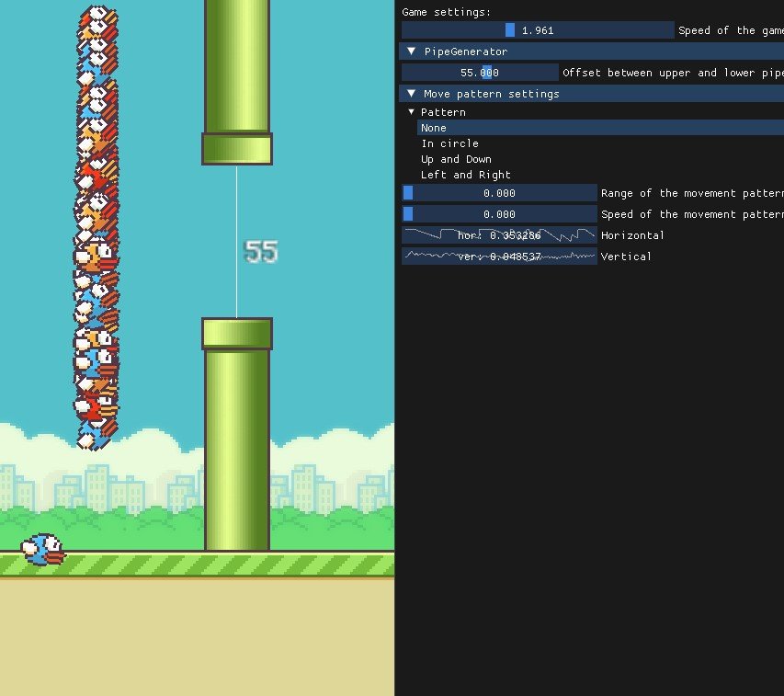Click the score number 55
Screen dimensions: 784x696
tap(261, 252)
